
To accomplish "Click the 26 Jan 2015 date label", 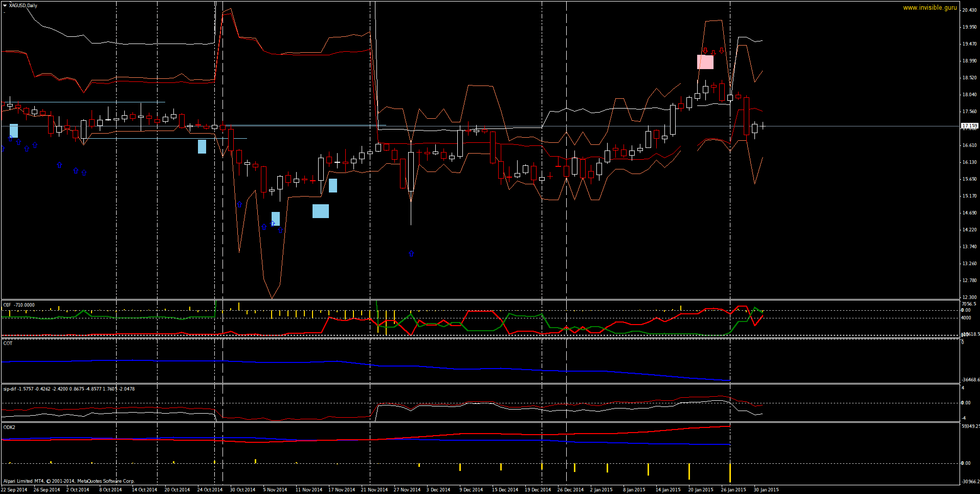I will (733, 490).
